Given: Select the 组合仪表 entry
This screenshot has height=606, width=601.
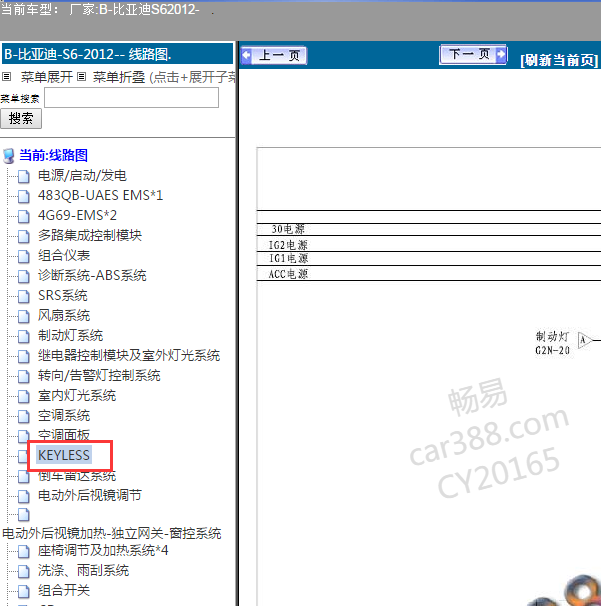Looking at the screenshot, I should pos(64,255).
